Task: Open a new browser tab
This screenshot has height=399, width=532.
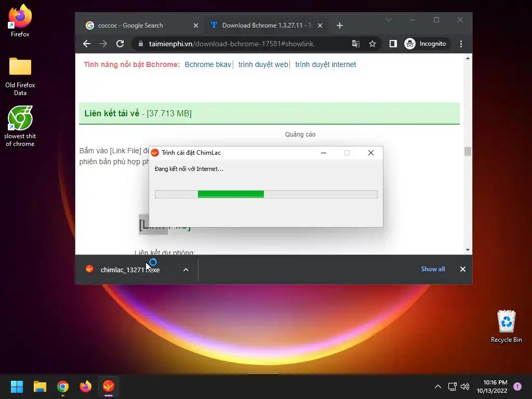Action: [x=340, y=25]
